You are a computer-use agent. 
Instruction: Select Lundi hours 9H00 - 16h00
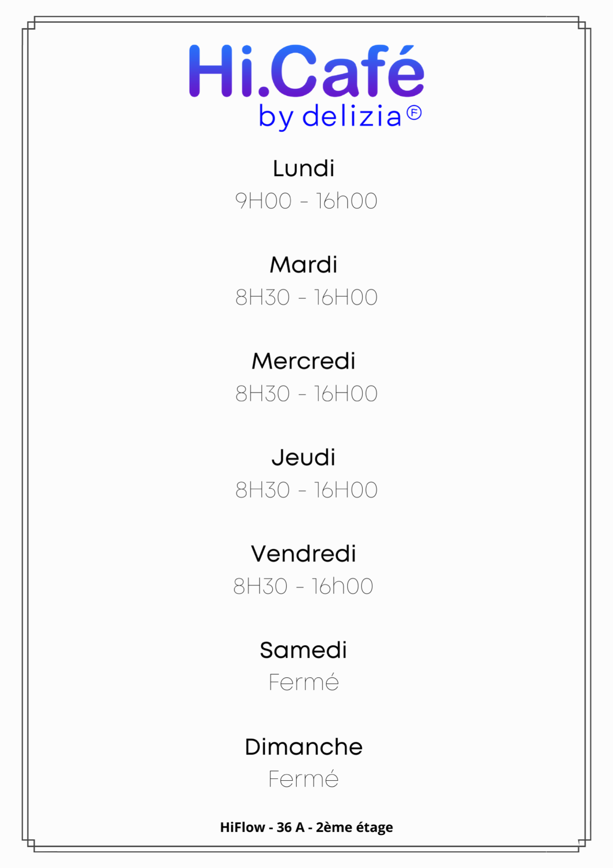(306, 201)
